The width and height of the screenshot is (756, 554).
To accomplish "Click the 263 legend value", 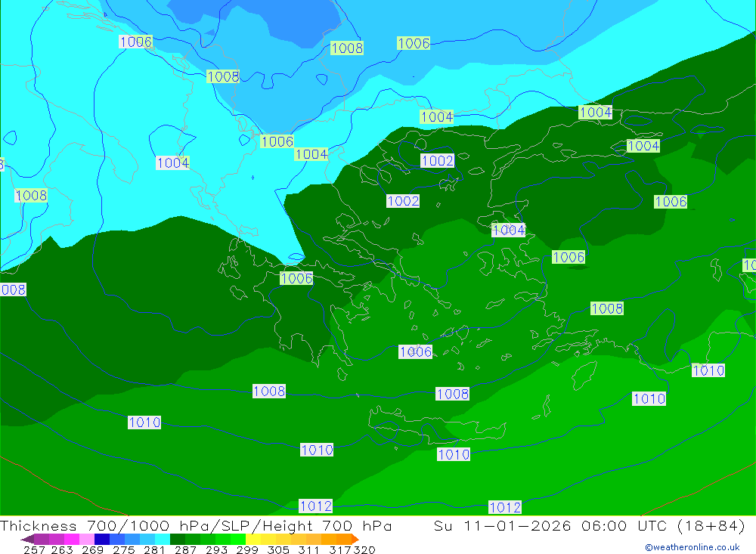I will 62,549.
